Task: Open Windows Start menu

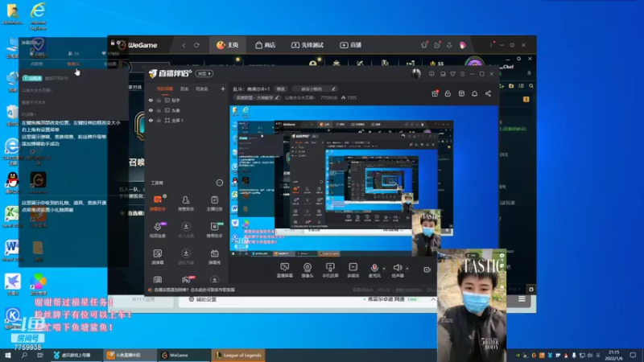Action: [8, 356]
